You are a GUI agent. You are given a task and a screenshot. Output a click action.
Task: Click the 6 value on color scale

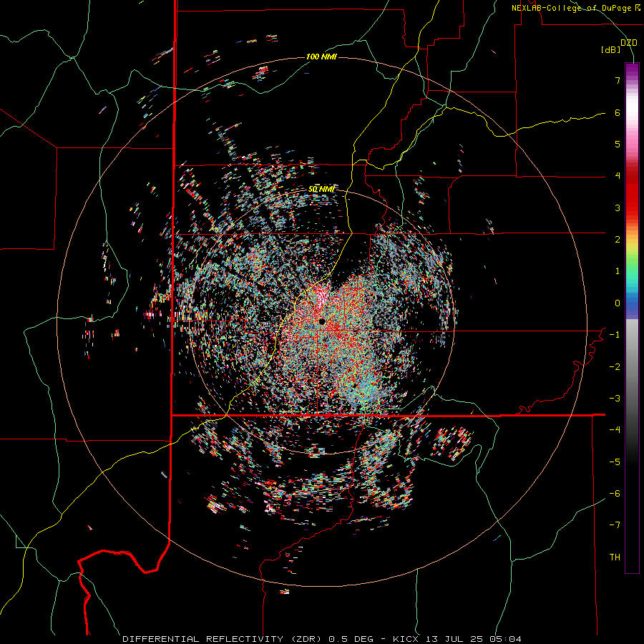pyautogui.click(x=618, y=112)
